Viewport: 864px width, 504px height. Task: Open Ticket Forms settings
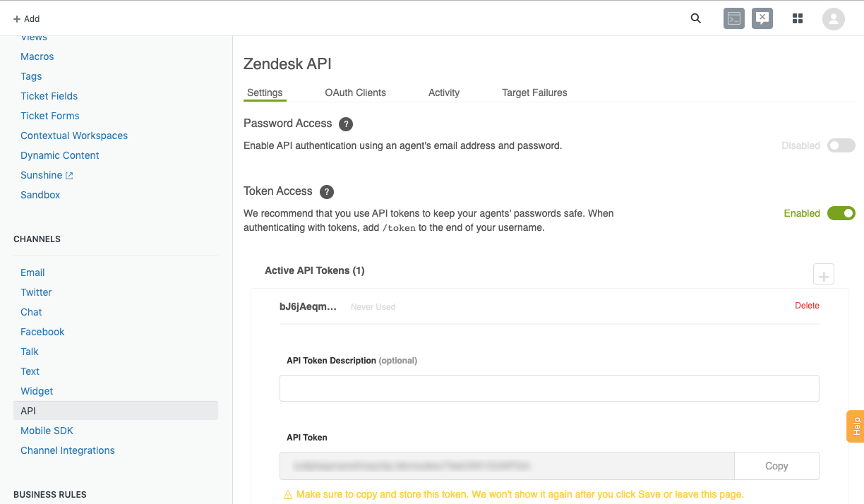click(50, 116)
